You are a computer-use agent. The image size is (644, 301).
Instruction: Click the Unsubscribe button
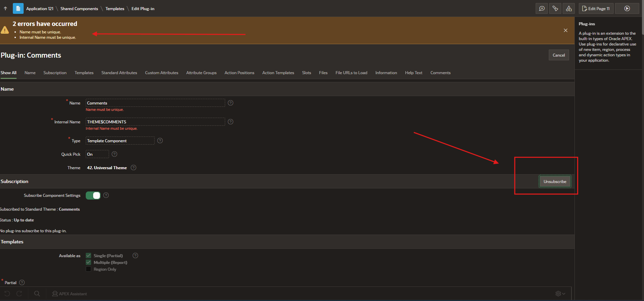(x=555, y=181)
